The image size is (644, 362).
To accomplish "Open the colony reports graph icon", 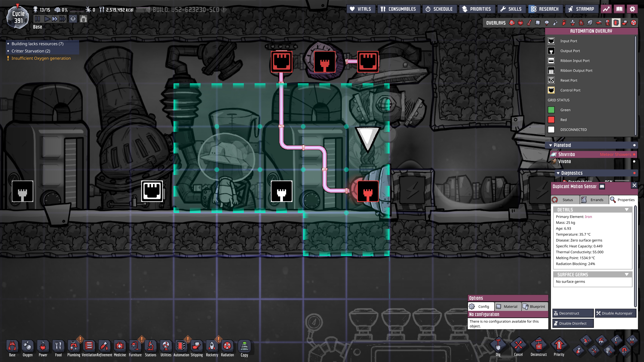I will (x=606, y=9).
